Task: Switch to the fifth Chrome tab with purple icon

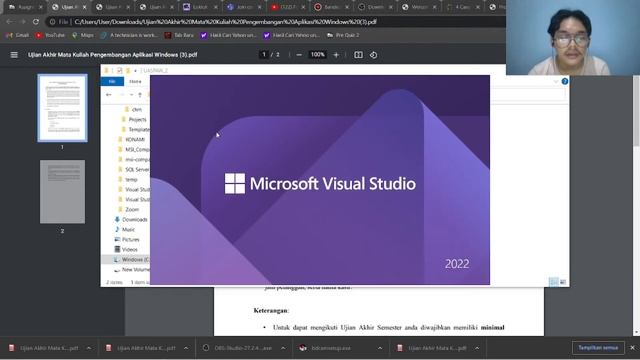Action: 200,7
